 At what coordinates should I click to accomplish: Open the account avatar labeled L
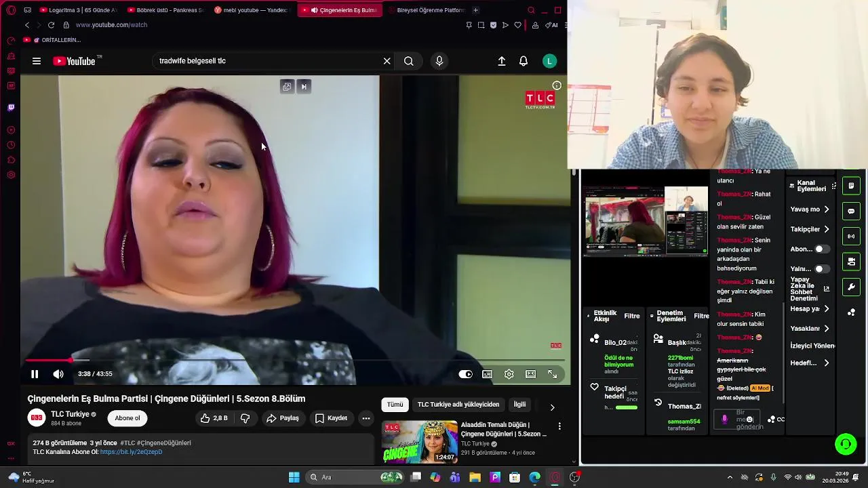click(550, 61)
